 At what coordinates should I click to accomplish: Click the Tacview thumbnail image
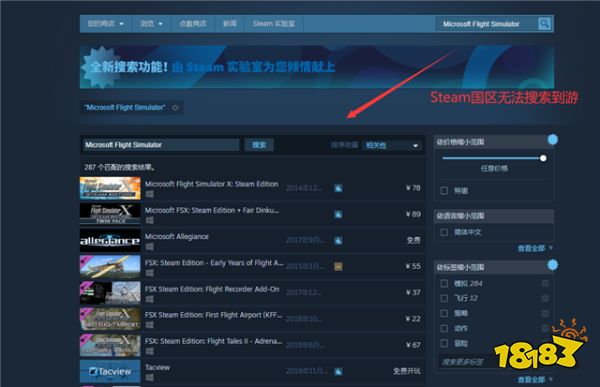110,371
